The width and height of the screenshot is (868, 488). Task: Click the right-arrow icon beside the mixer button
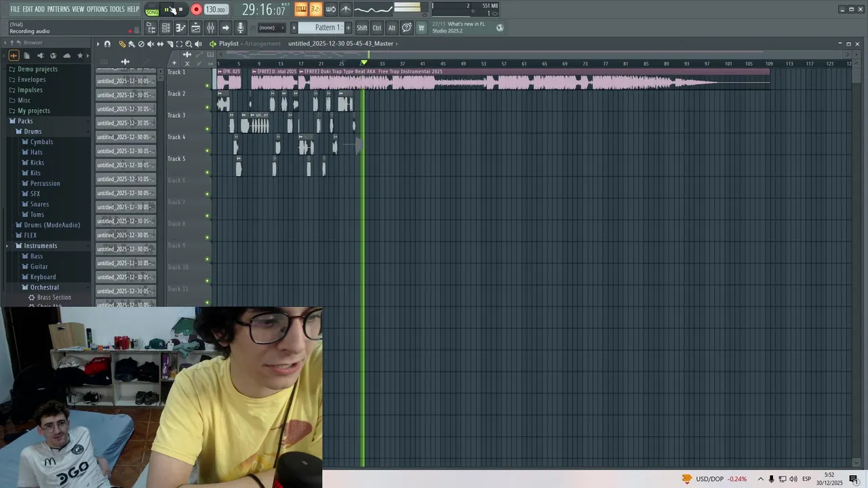pyautogui.click(x=225, y=28)
